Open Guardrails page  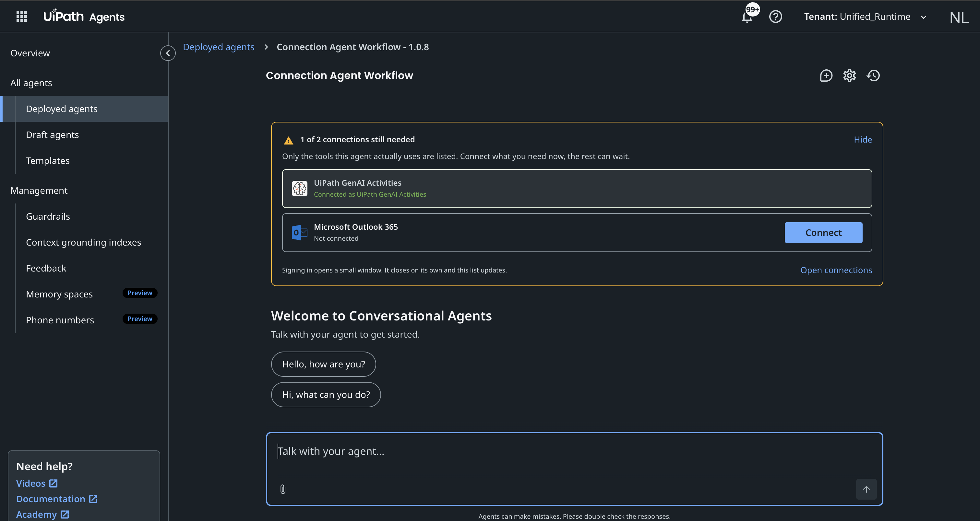point(48,216)
